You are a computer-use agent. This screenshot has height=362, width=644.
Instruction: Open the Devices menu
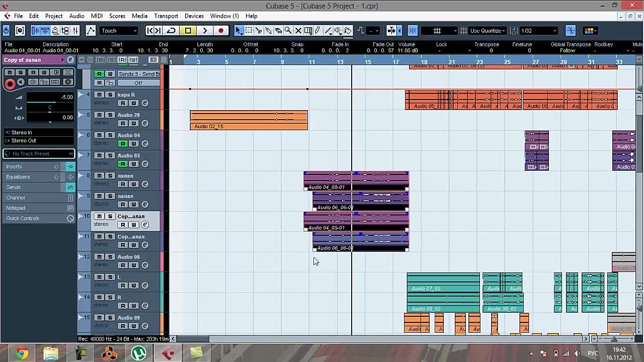pos(194,16)
